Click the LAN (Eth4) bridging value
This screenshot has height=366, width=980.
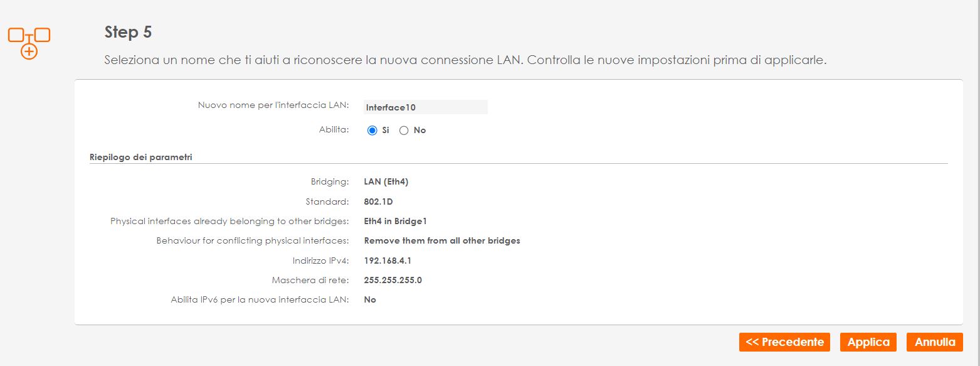(x=386, y=182)
